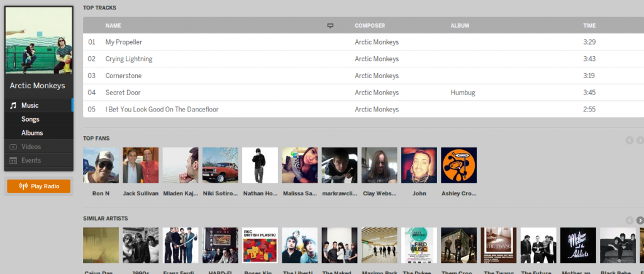Screen dimensions: 644x274
Task: Open similar artist Franz Ferdi... thumbnail
Action: pyautogui.click(x=180, y=246)
